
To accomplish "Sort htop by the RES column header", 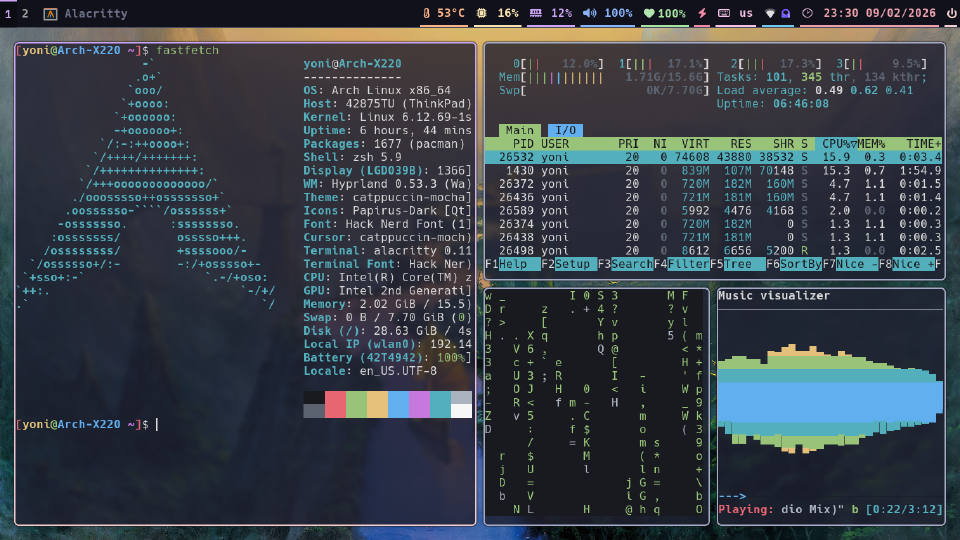I will (740, 143).
